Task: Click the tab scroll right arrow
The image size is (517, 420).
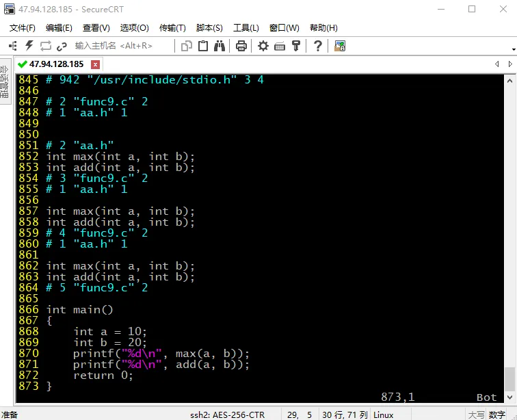Action: (x=510, y=64)
